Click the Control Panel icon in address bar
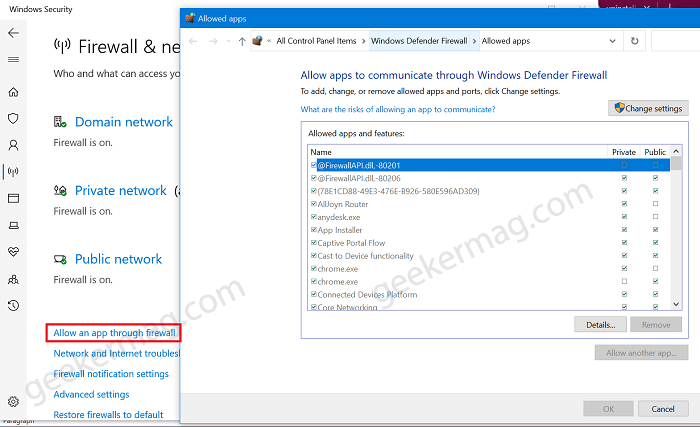 point(257,41)
